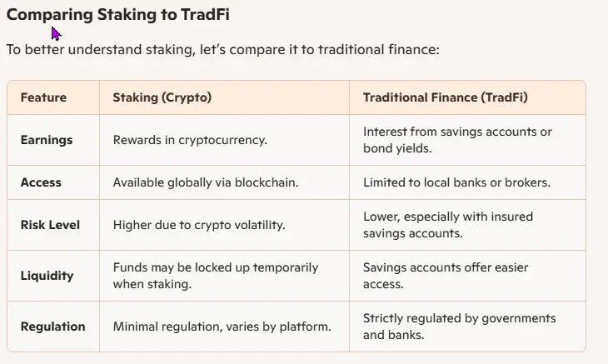Click the heading "Comparing Staking to TradFi"
The width and height of the screenshot is (608, 364).
[117, 14]
